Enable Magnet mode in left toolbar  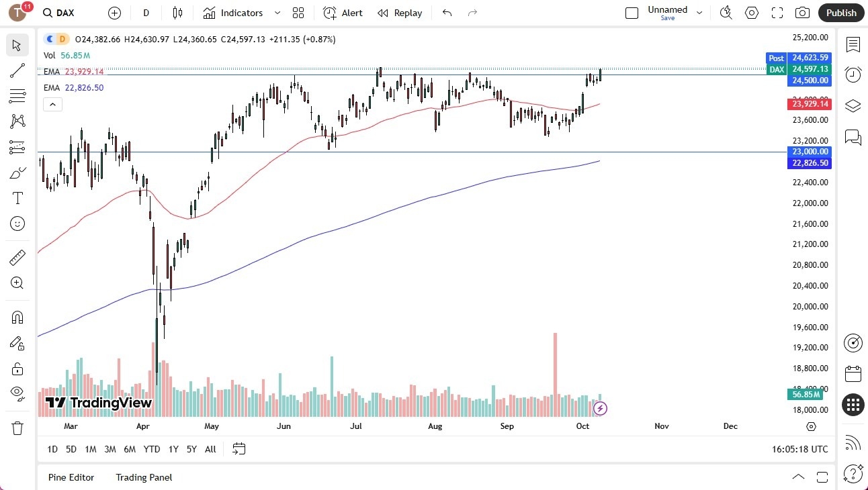click(x=17, y=317)
